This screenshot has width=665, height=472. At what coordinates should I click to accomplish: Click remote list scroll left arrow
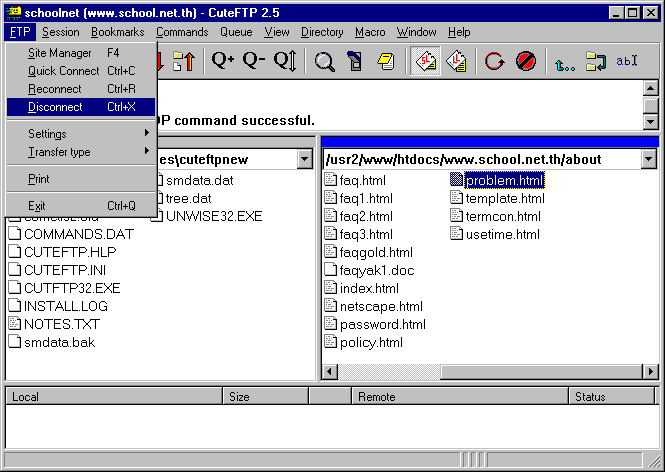(330, 372)
